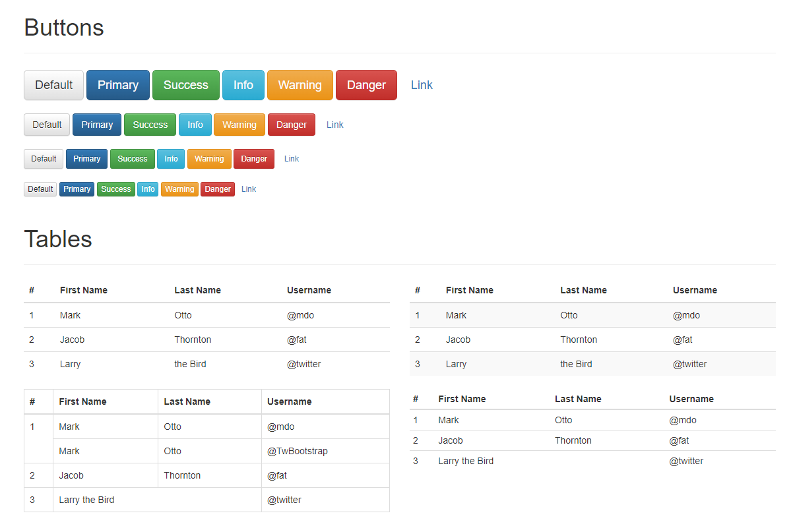
Task: Click "the Bird" in the striped table
Action: pos(576,364)
